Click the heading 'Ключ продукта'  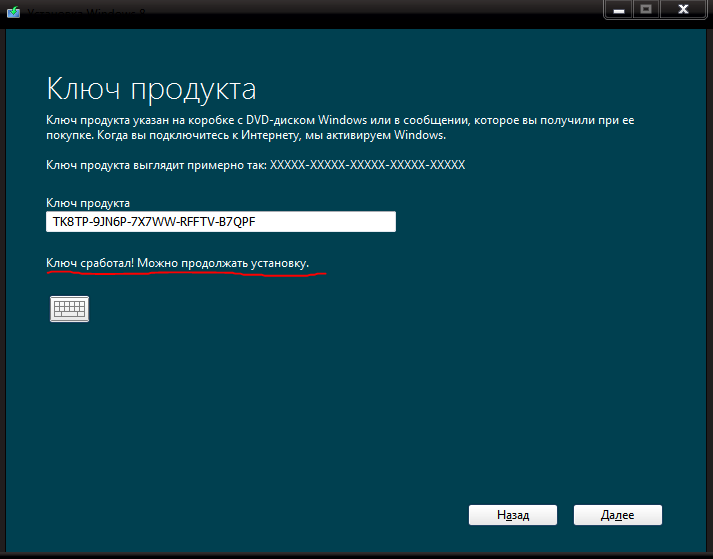(151, 89)
